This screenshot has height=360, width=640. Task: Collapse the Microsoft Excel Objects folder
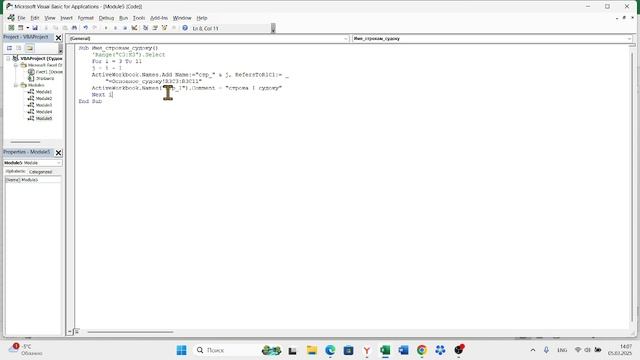(16, 65)
